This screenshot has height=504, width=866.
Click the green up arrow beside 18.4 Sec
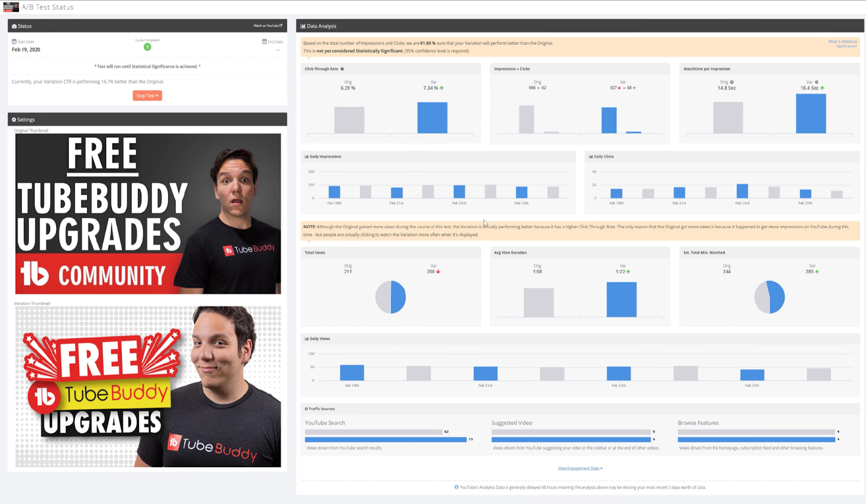click(822, 88)
